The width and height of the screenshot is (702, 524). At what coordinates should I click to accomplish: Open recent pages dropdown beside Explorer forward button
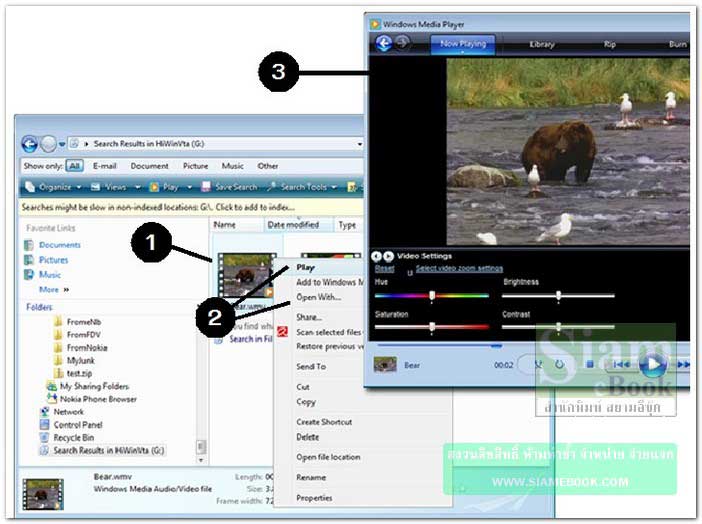62,144
